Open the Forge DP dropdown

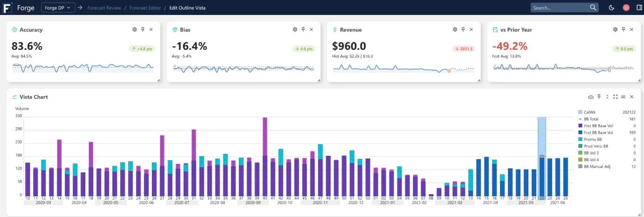[x=58, y=7]
